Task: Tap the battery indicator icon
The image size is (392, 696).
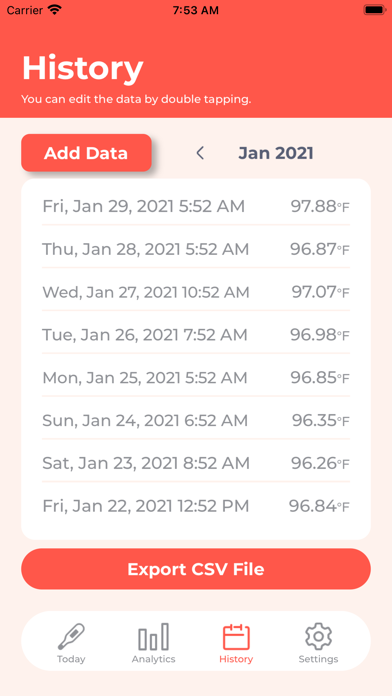Action: 374,10
